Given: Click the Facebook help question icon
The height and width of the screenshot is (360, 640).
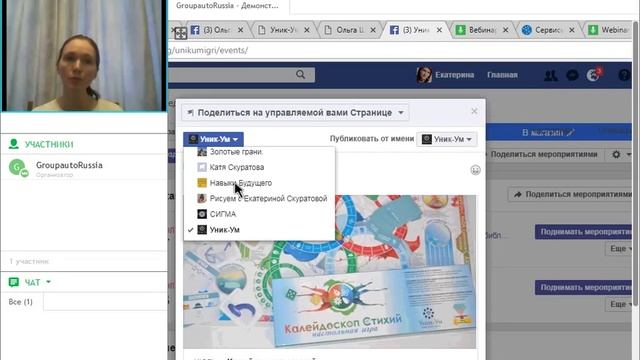Looking at the screenshot, I should pyautogui.click(x=624, y=75).
